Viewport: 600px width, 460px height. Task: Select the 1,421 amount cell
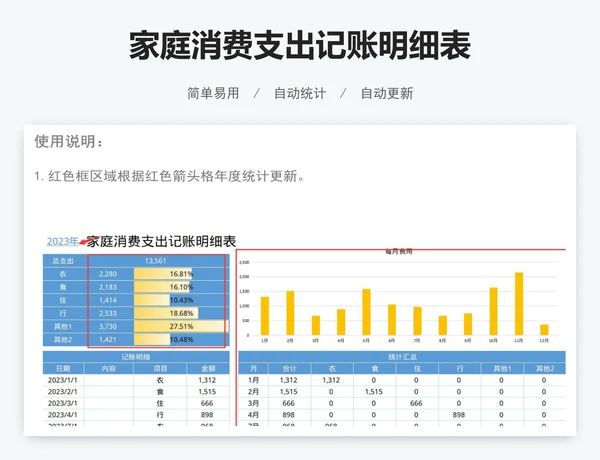[x=108, y=339]
